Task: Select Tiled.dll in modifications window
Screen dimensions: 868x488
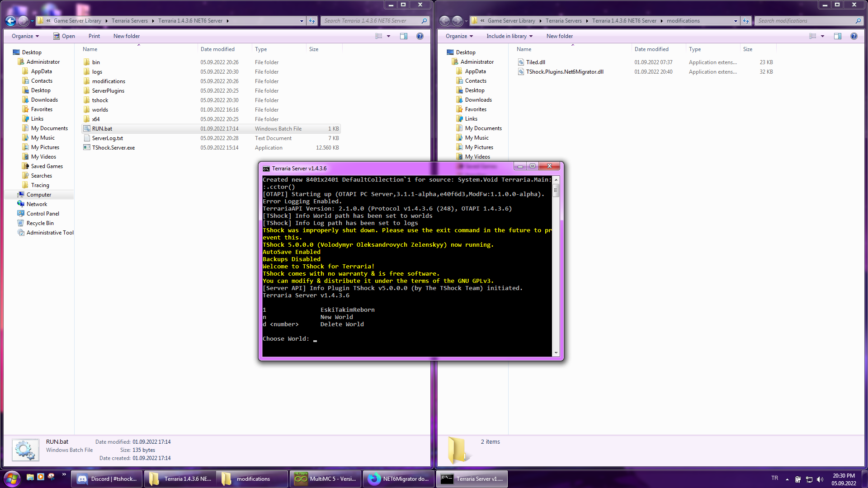Action: (536, 62)
